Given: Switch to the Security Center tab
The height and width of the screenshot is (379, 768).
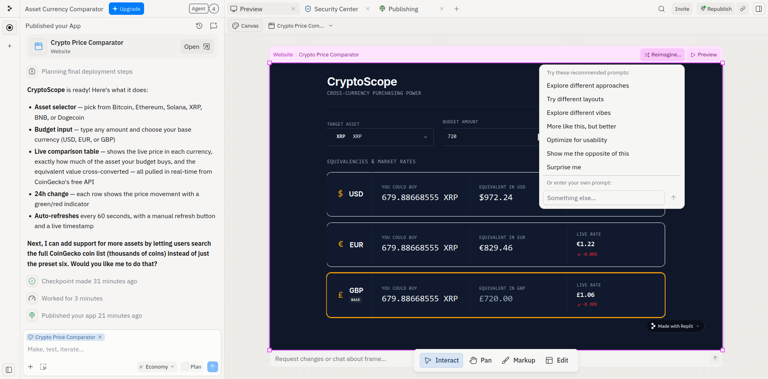Looking at the screenshot, I should [x=336, y=9].
